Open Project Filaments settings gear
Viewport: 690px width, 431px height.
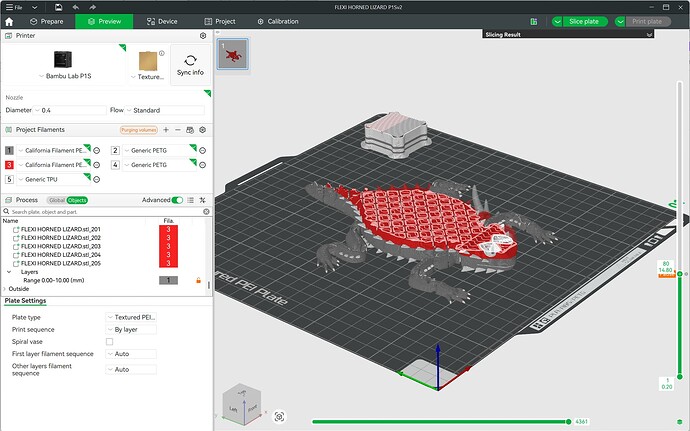coord(202,130)
